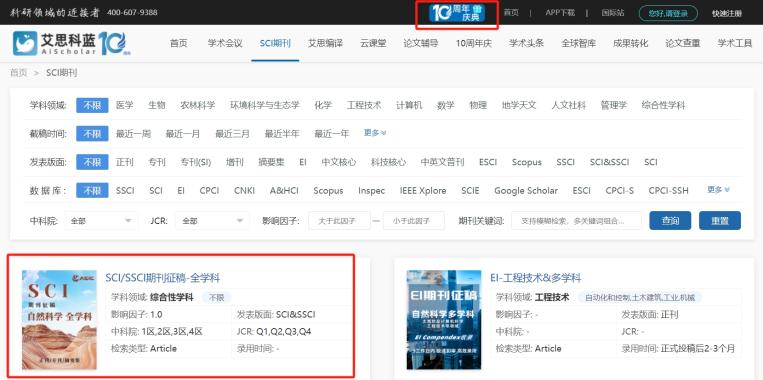Click the 查询 search button
Image resolution: width=763 pixels, height=380 pixels.
[x=670, y=220]
